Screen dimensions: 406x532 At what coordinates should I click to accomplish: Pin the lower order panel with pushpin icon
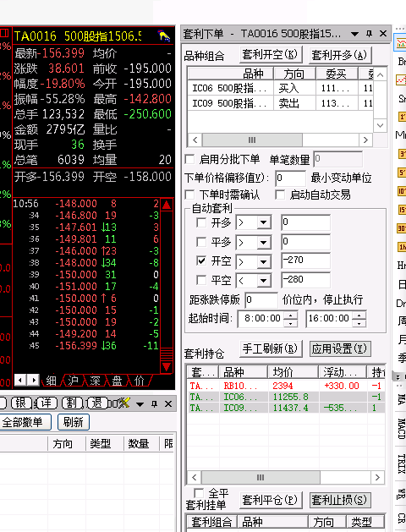(154, 403)
